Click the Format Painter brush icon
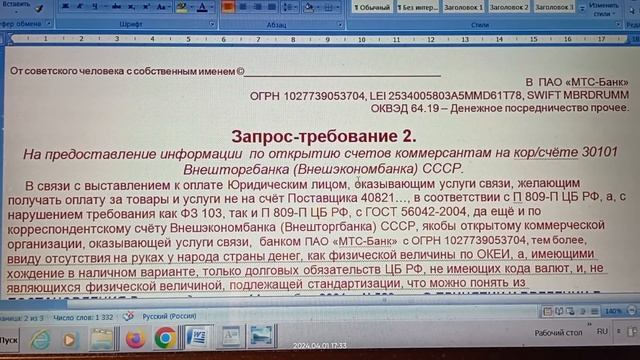This screenshot has height=360, width=640. click(x=40, y=8)
